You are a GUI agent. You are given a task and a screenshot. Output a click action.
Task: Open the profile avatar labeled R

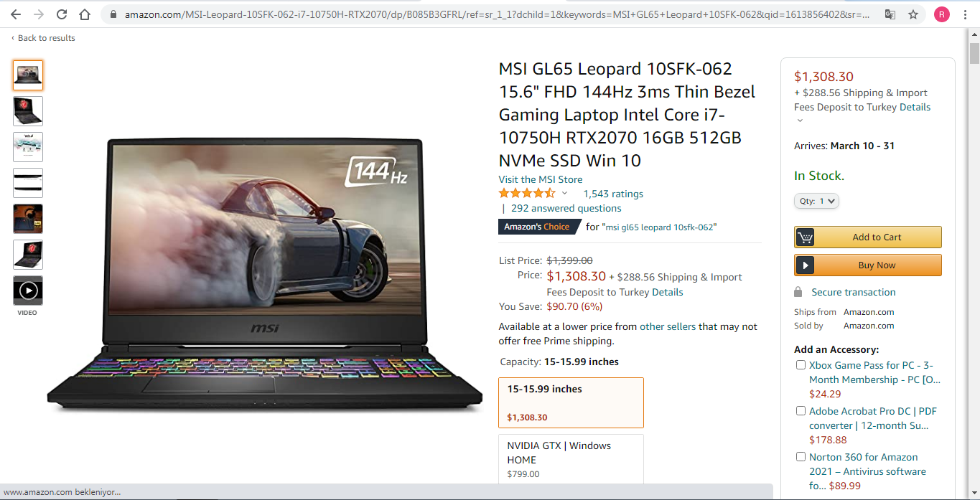point(941,14)
